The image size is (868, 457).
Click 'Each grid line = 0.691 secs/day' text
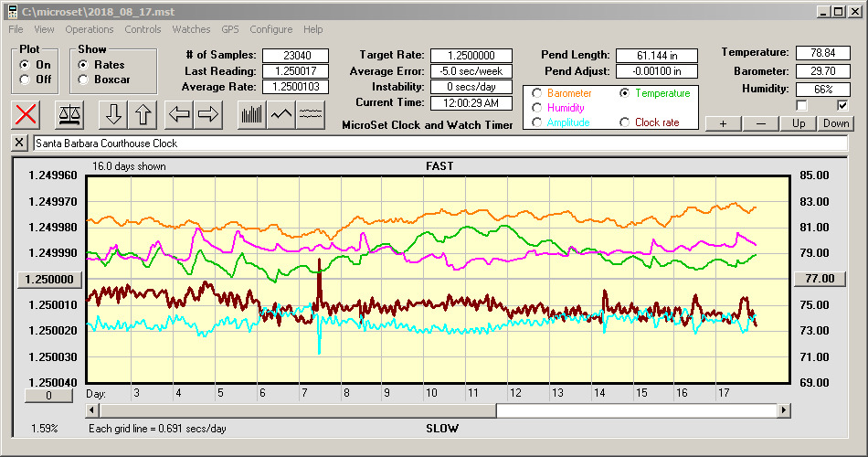click(x=157, y=428)
